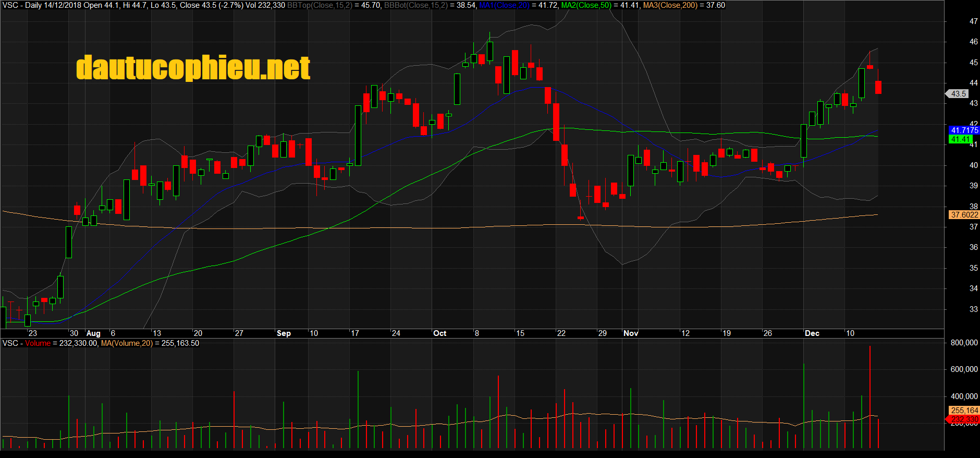Click the 'Close 43.5 (-2.7%)' header value

pyautogui.click(x=211, y=5)
